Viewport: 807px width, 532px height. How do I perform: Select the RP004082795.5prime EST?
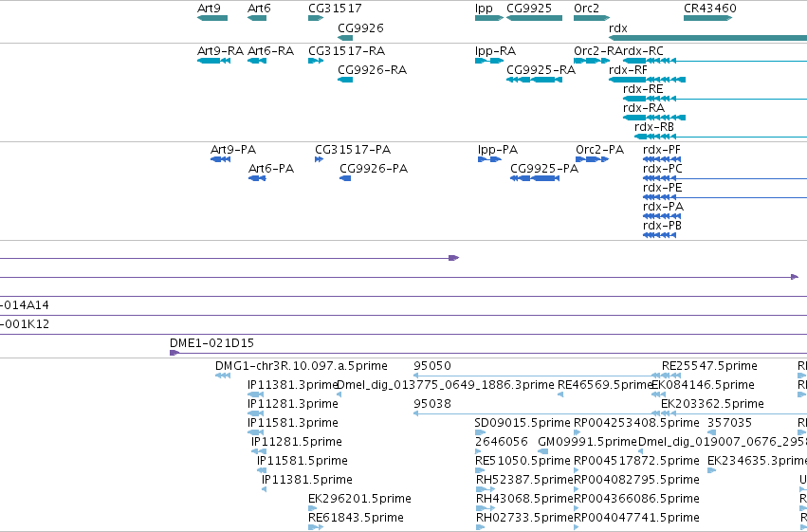pyautogui.click(x=576, y=489)
